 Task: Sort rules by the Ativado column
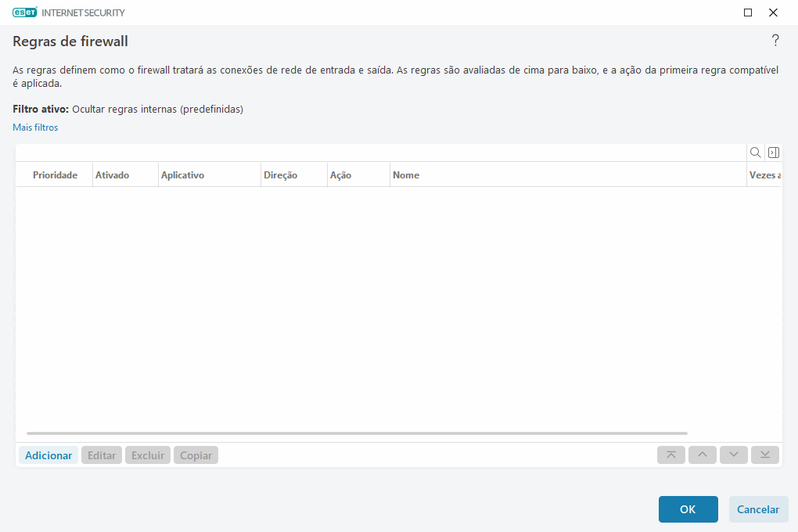112,174
